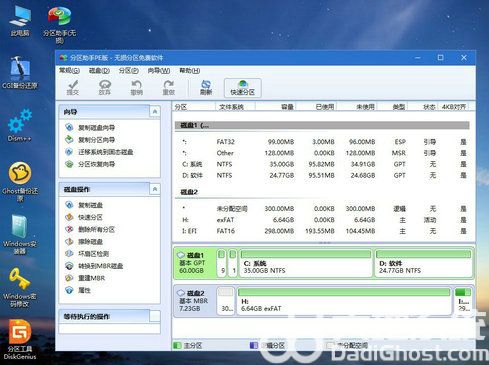Select C: 系统 35.00GB partition block

pyautogui.click(x=306, y=263)
